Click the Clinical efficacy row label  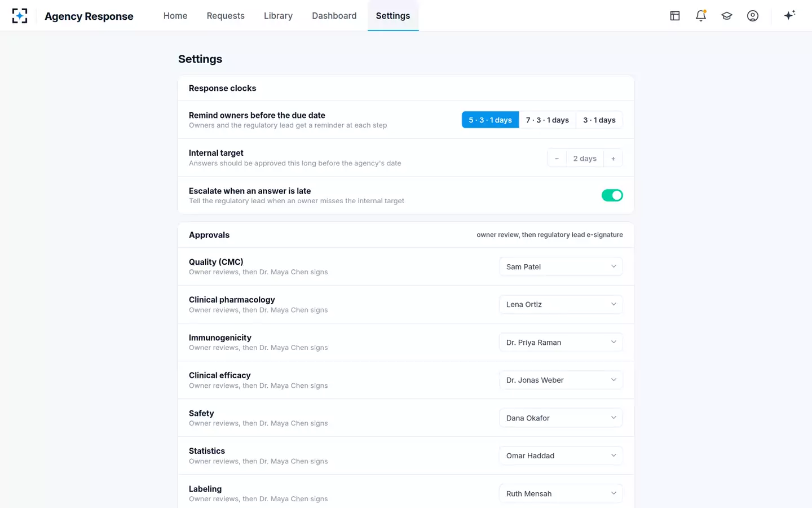pyautogui.click(x=220, y=375)
